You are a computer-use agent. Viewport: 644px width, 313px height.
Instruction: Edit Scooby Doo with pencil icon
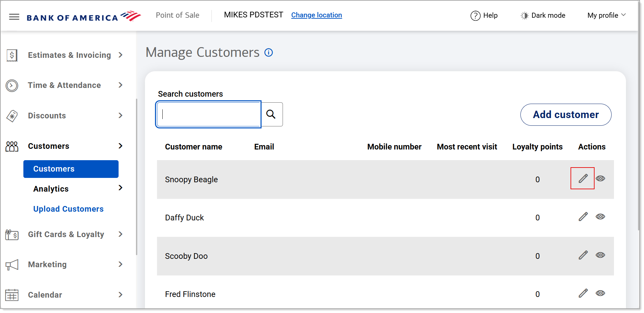click(583, 255)
